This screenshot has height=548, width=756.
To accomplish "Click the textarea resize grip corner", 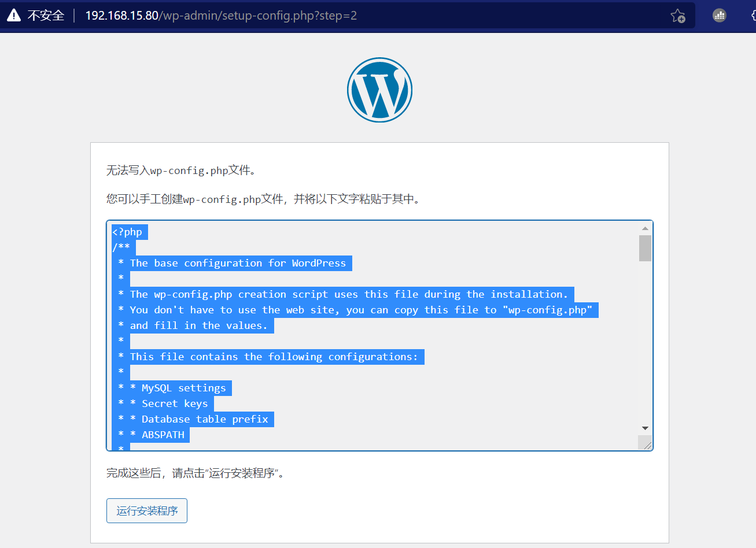I will (647, 444).
